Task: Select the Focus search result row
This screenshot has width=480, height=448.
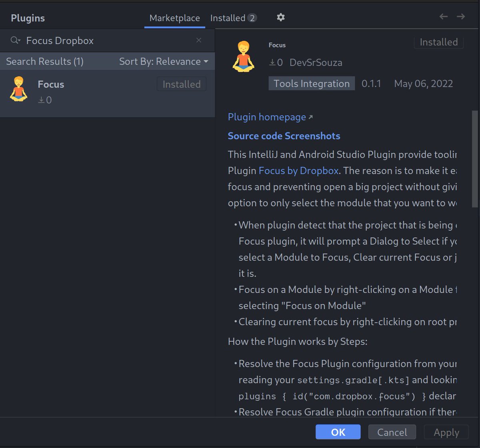Action: coord(107,94)
